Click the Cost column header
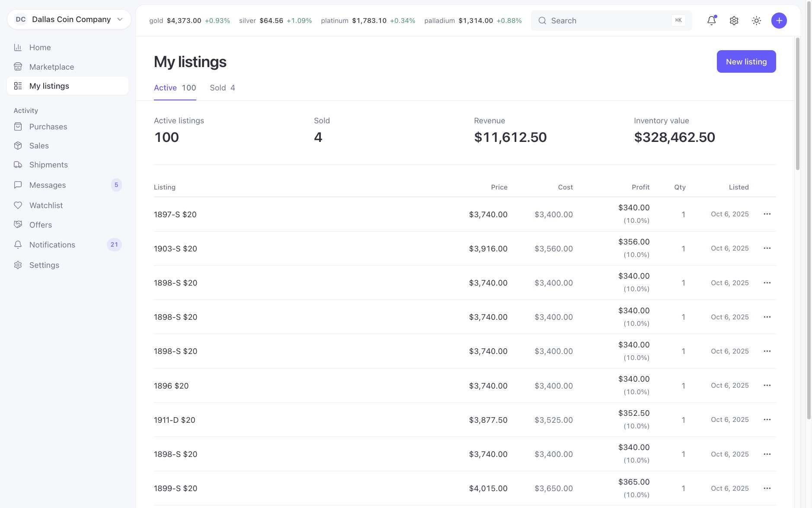Viewport: 812px width, 508px height. pyautogui.click(x=565, y=187)
